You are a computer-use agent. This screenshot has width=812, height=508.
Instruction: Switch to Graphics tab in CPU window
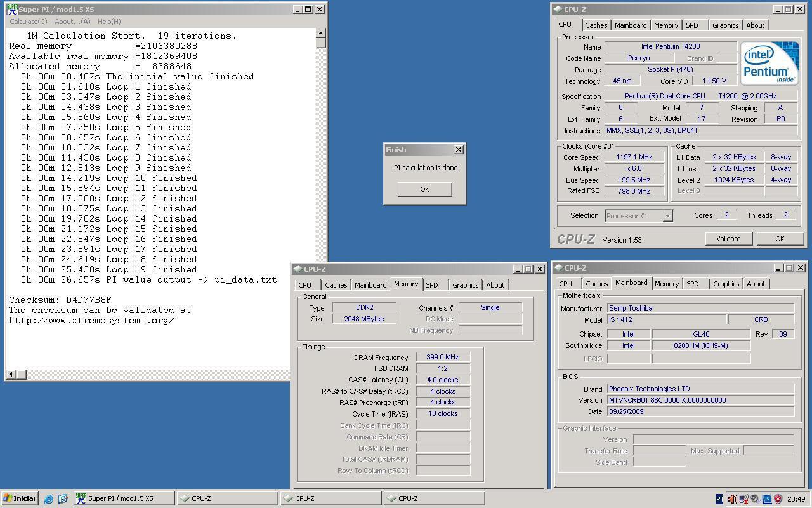point(725,25)
